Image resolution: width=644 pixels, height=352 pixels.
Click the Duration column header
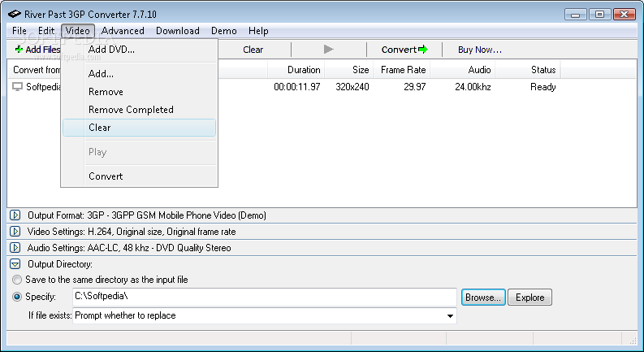pyautogui.click(x=296, y=70)
